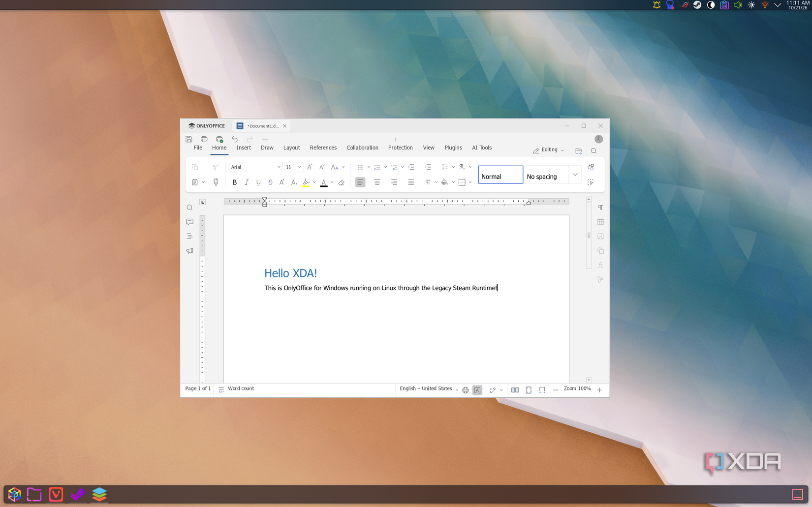
Task: Go to the AI Tools tab
Action: 482,148
